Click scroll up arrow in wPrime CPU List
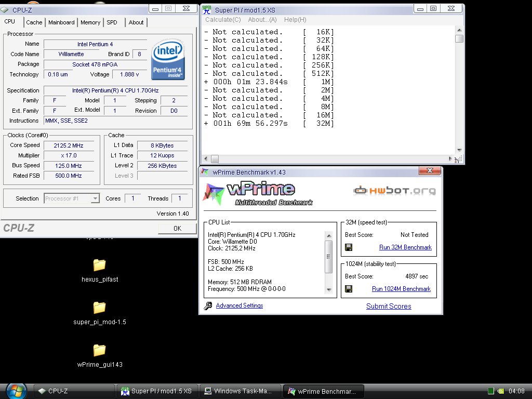532x399 pixels. point(328,236)
